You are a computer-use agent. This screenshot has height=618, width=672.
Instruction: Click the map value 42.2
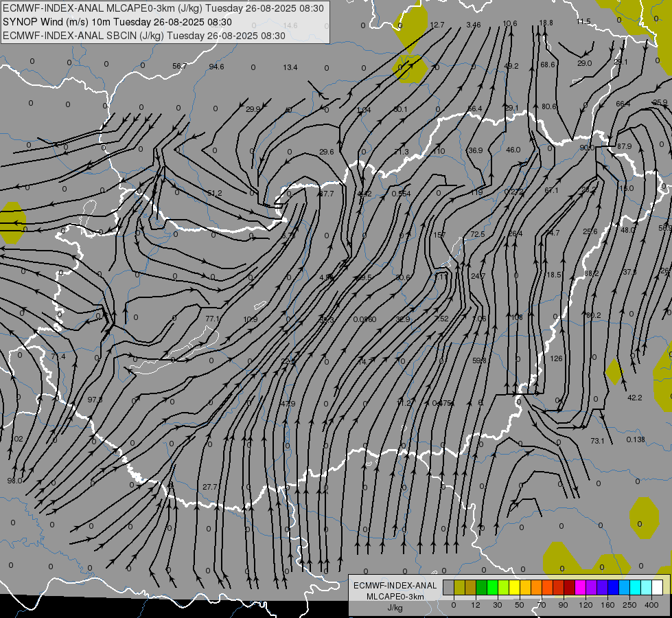635,398
